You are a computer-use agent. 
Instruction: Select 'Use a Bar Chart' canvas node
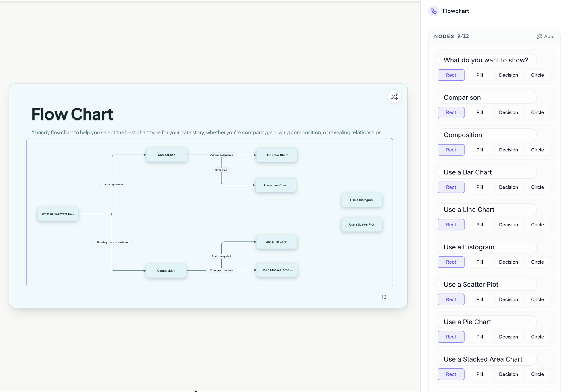(277, 155)
